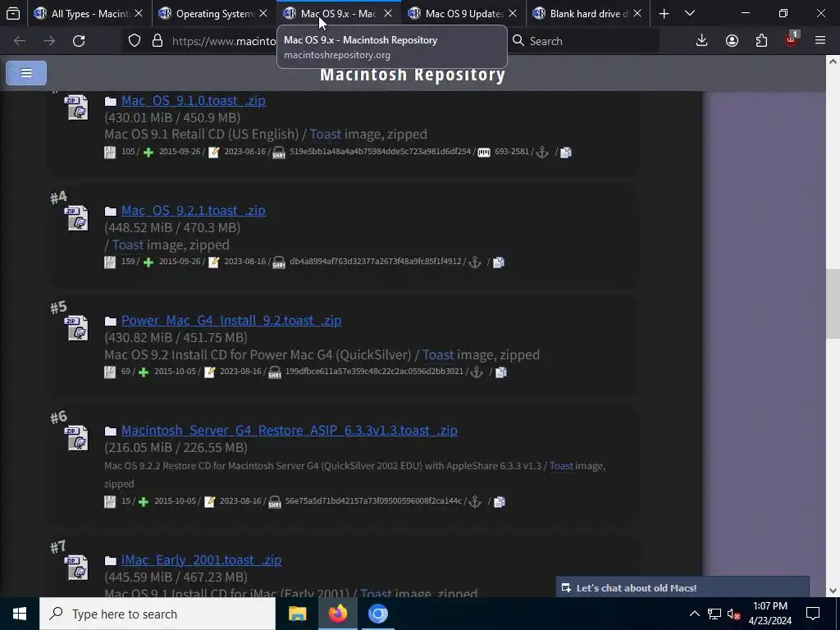Screen dimensions: 840x630
Task: Click folder icon beside Mac_OS_9.1.0.toast_.zip
Action: pyautogui.click(x=111, y=101)
